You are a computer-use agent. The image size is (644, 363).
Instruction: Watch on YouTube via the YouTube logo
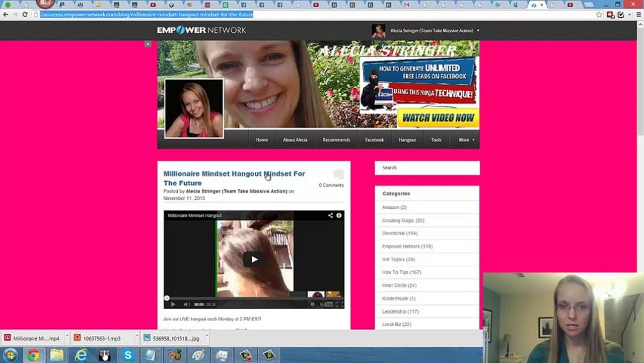tap(326, 304)
